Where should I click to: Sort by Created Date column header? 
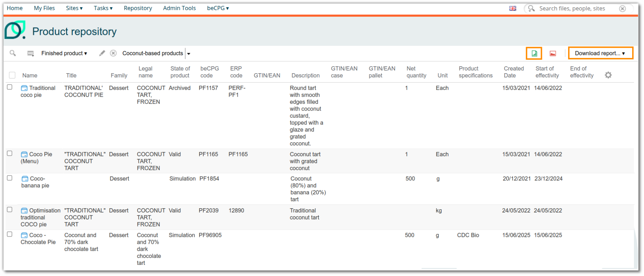pos(514,72)
